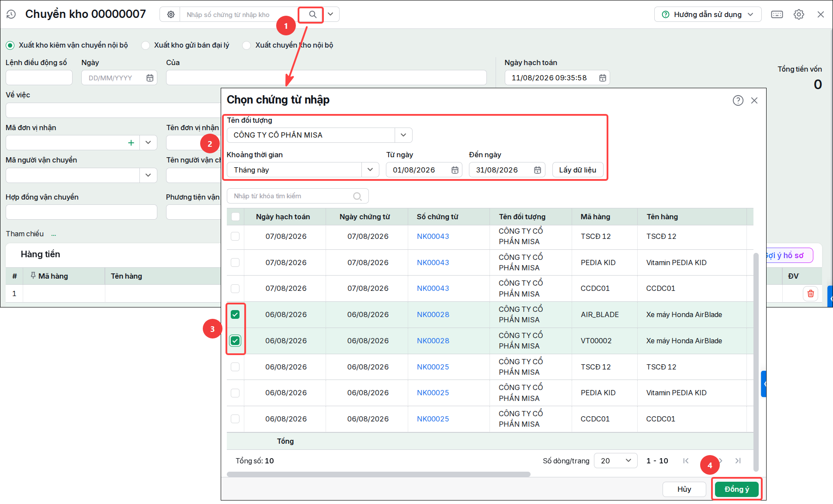Open the calendar picker for Ngày hạch toán
Image resolution: width=833 pixels, height=504 pixels.
pyautogui.click(x=602, y=78)
